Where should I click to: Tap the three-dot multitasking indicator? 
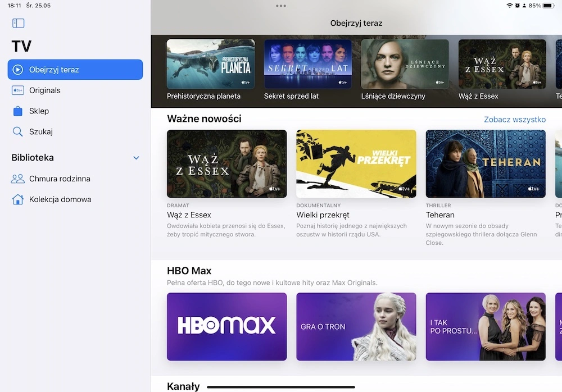(x=281, y=6)
